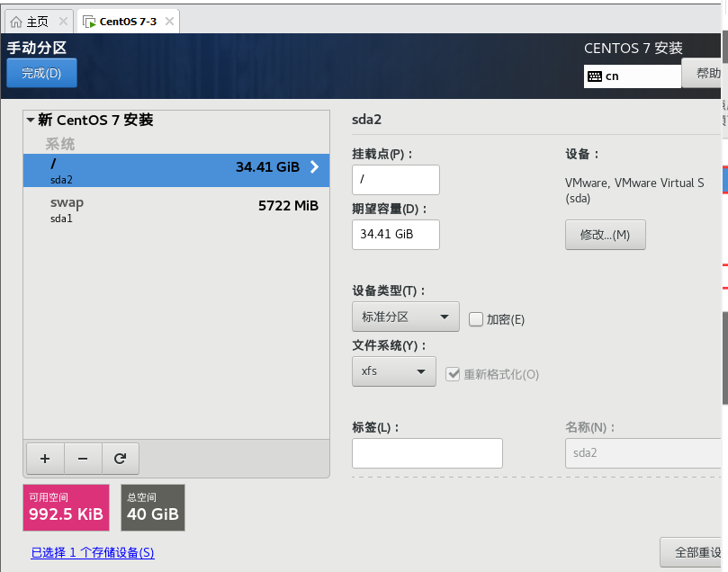Click the 挂载点 mount point field

pyautogui.click(x=396, y=180)
